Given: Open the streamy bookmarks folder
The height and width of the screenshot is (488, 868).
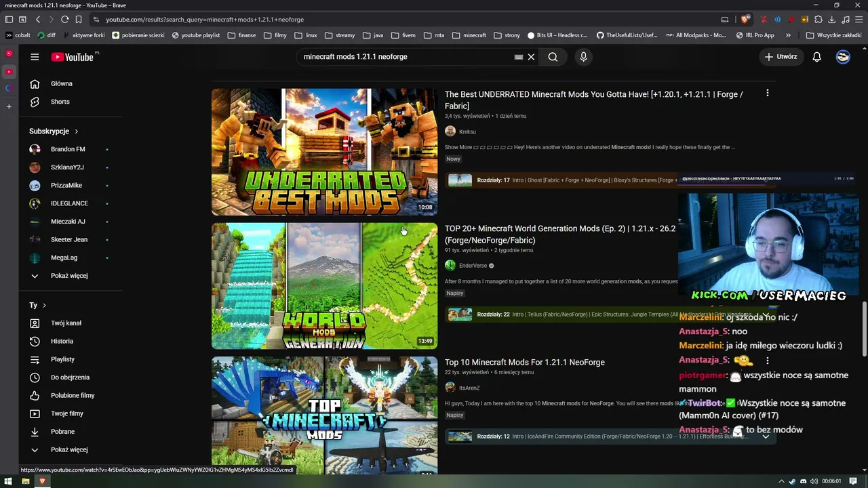Looking at the screenshot, I should [x=340, y=35].
